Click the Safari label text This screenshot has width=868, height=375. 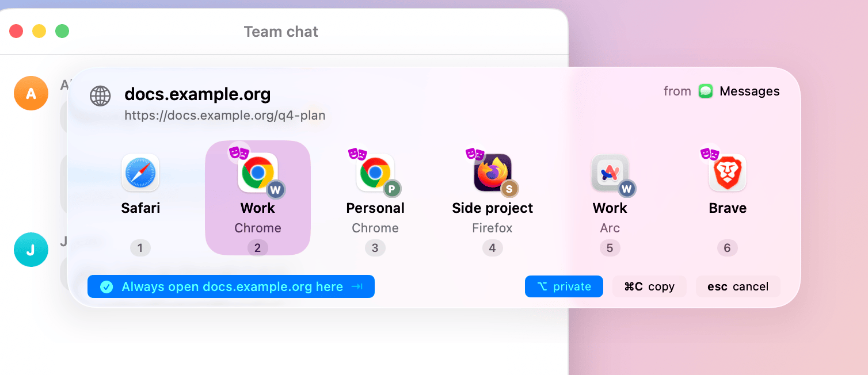140,208
